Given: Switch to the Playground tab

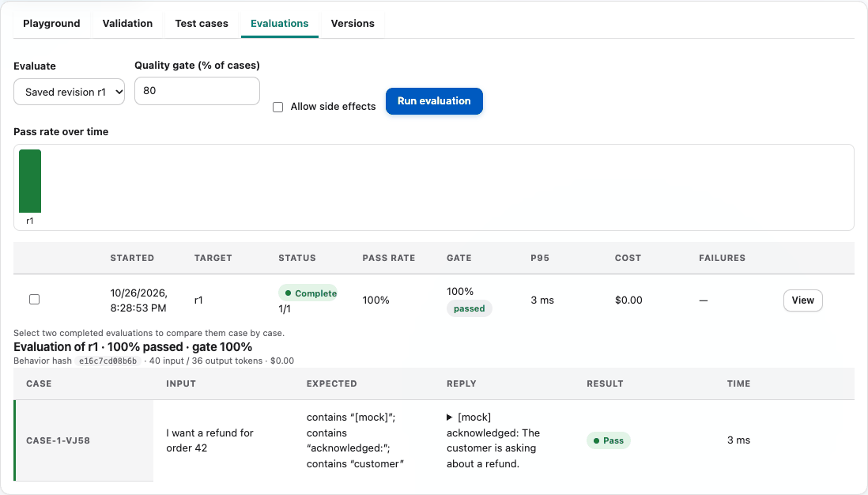Looking at the screenshot, I should click(x=51, y=23).
